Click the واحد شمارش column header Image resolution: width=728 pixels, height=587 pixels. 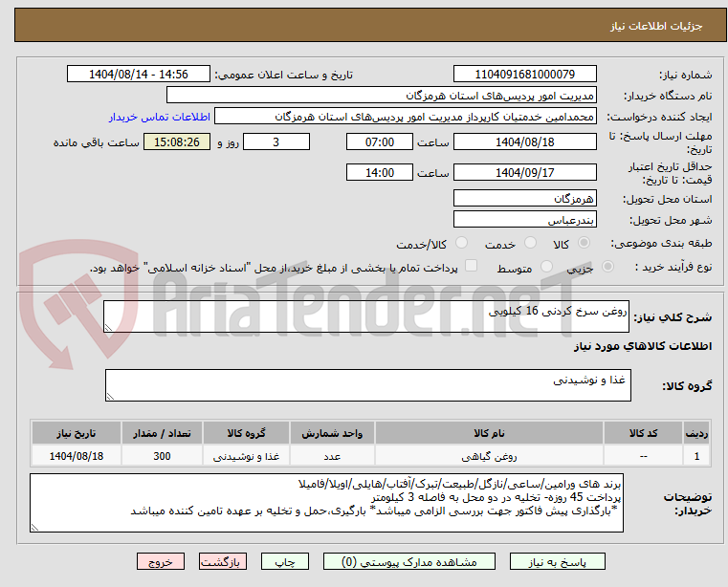(332, 433)
